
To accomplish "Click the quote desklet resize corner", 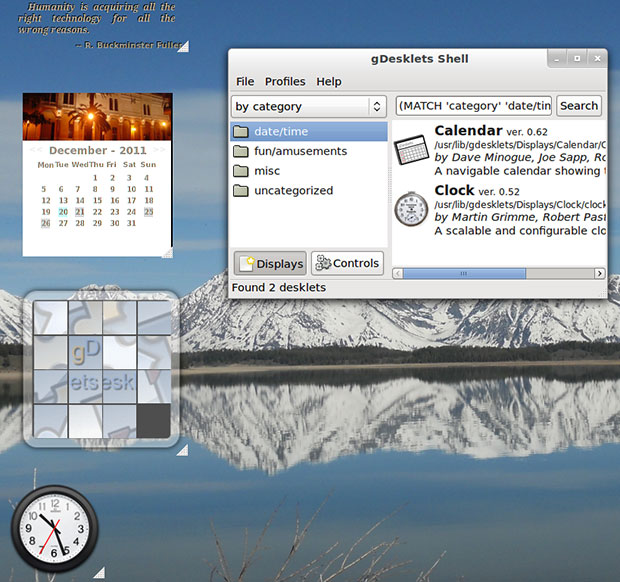I will click(x=183, y=47).
